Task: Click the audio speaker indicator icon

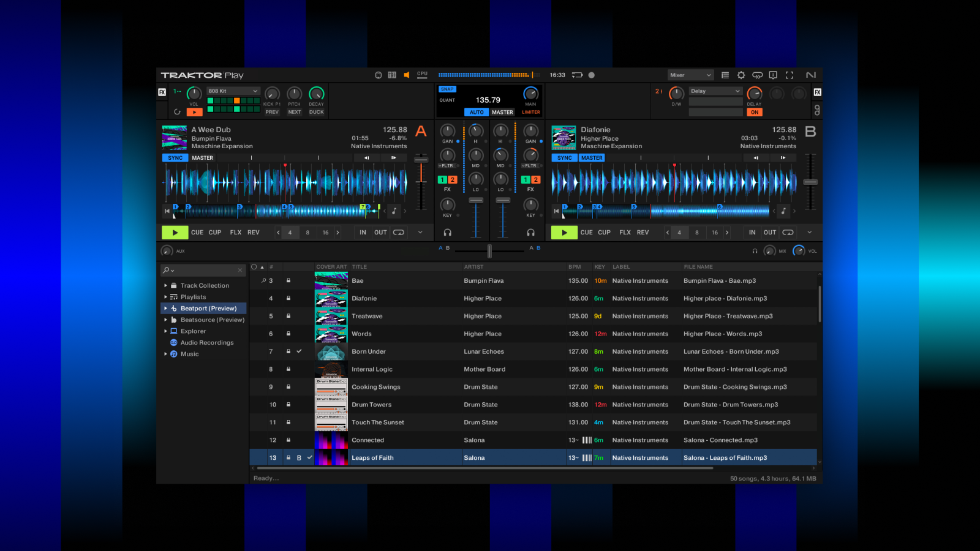Action: 407,75
